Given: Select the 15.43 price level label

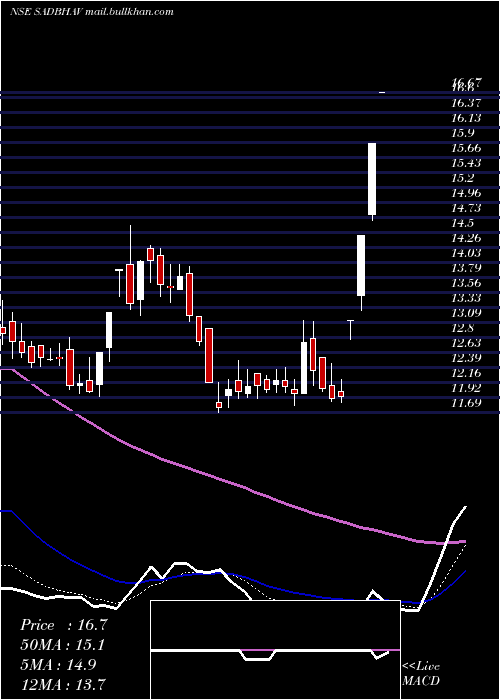Looking at the screenshot, I should 467,163.
